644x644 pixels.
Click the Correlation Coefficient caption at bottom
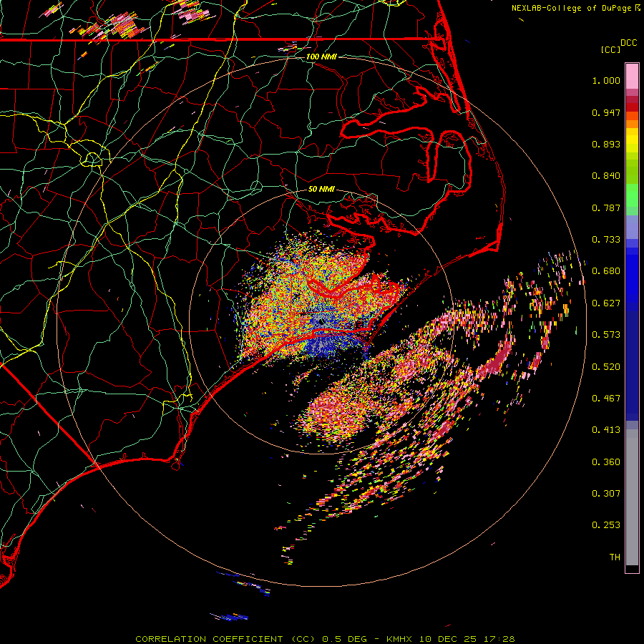[x=325, y=639]
